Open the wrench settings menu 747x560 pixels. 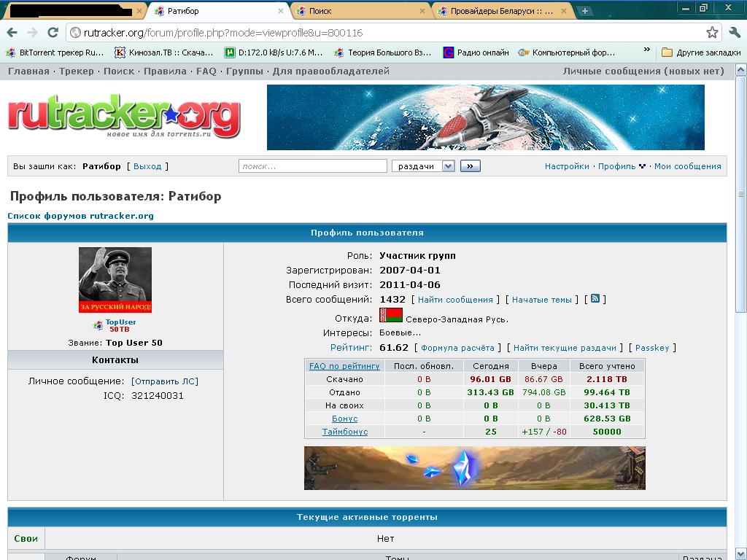click(x=735, y=32)
